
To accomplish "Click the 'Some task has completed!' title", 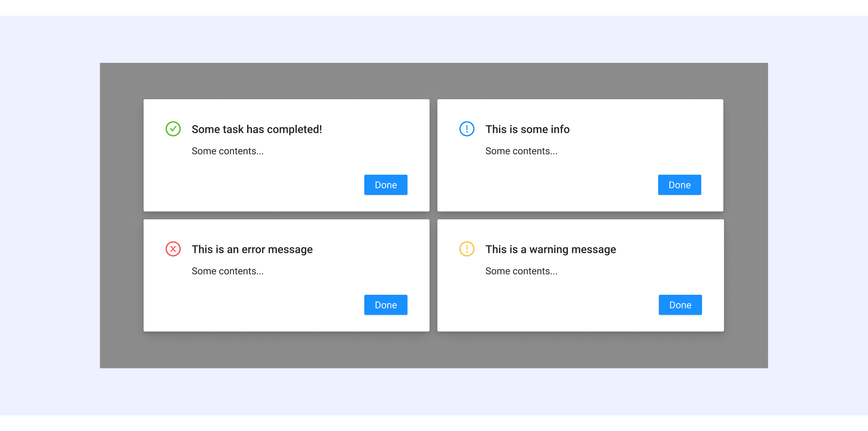I will click(x=256, y=129).
